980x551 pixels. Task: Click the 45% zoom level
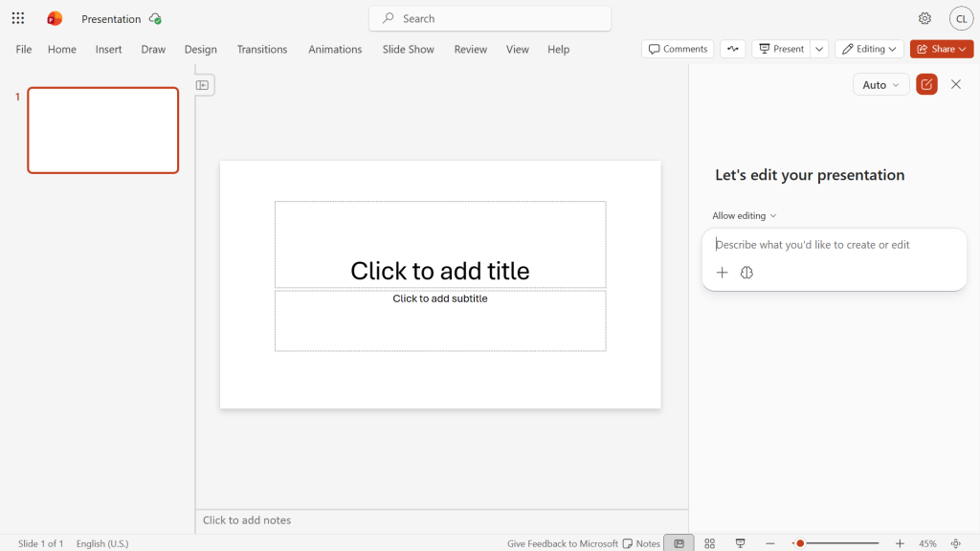click(x=927, y=543)
